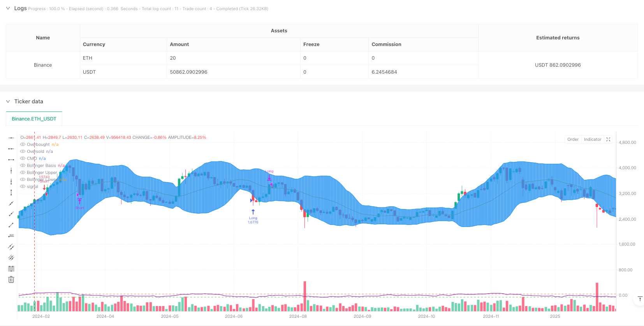This screenshot has width=644, height=326.
Task: Hide the Overbought indicator line
Action: coord(23,145)
